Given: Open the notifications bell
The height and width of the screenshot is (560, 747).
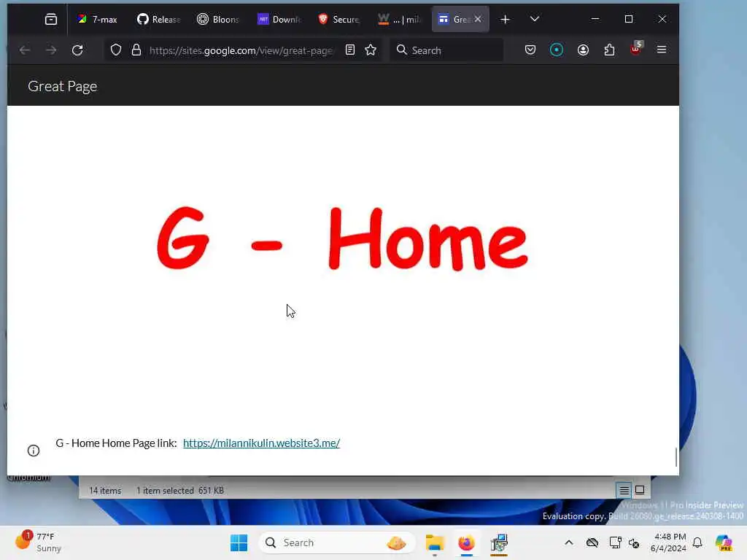Looking at the screenshot, I should (x=697, y=542).
